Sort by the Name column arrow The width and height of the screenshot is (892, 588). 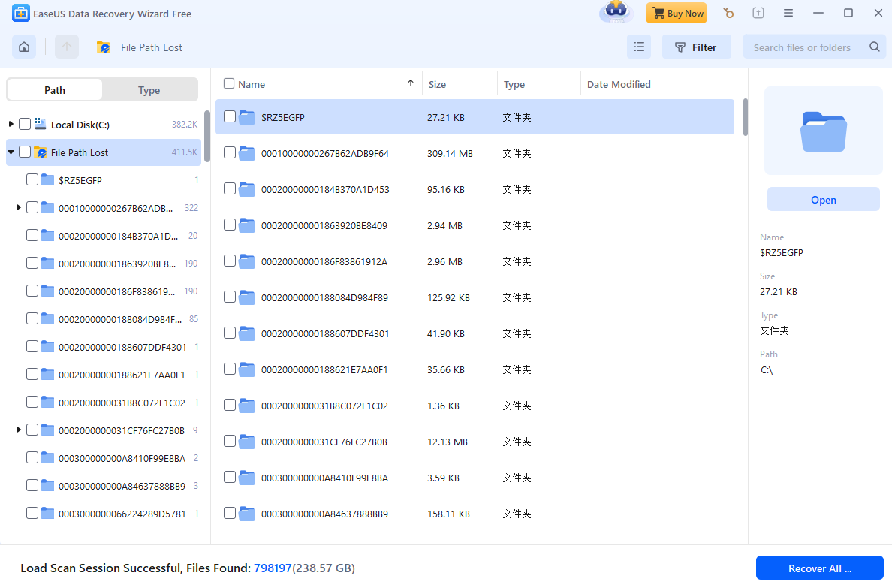pyautogui.click(x=410, y=83)
